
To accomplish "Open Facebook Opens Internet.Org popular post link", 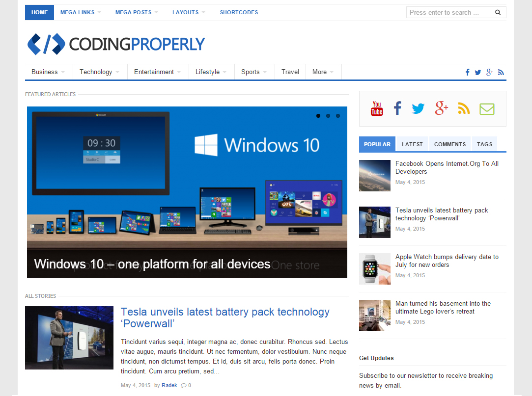I will pyautogui.click(x=447, y=167).
